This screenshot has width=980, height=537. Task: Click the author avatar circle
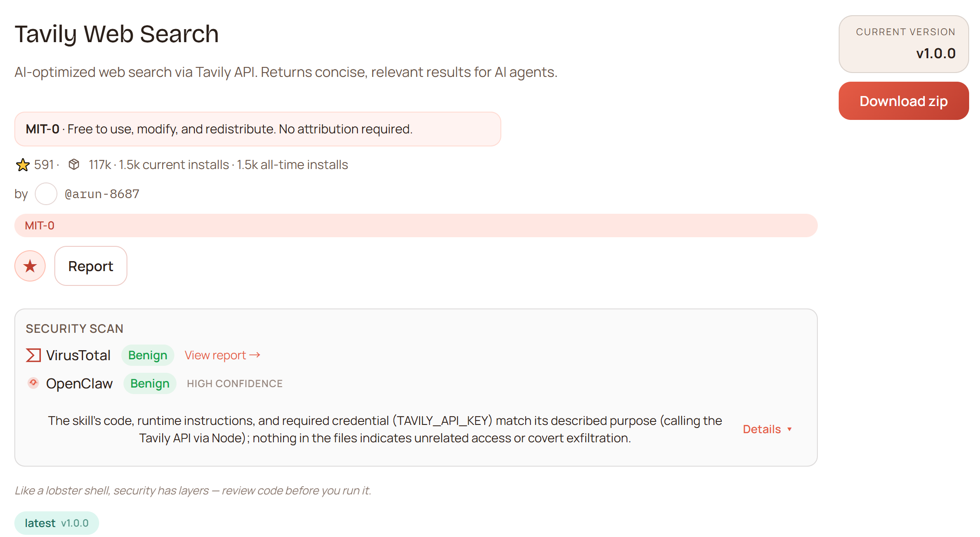46,194
